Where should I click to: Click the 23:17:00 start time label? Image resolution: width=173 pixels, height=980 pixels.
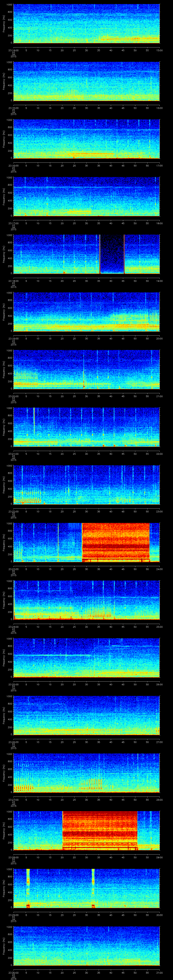click(14, 223)
